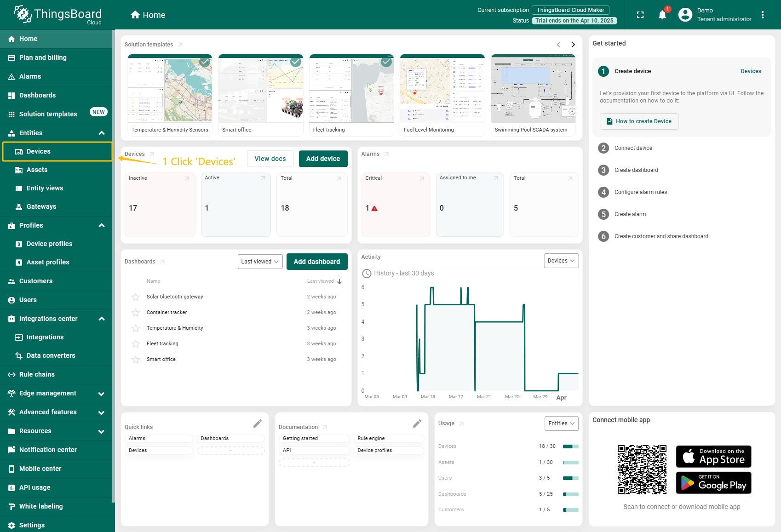Open Solution templates arrow link icon

click(x=180, y=45)
